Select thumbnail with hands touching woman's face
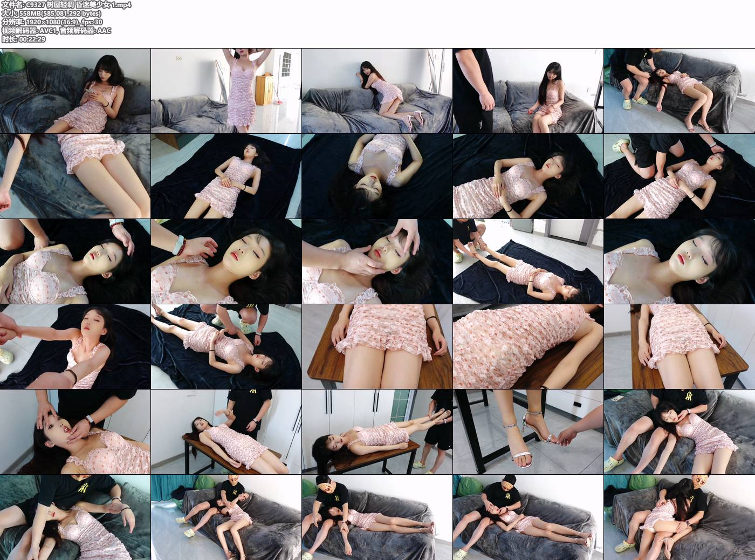This screenshot has height=560, width=755. 377,261
